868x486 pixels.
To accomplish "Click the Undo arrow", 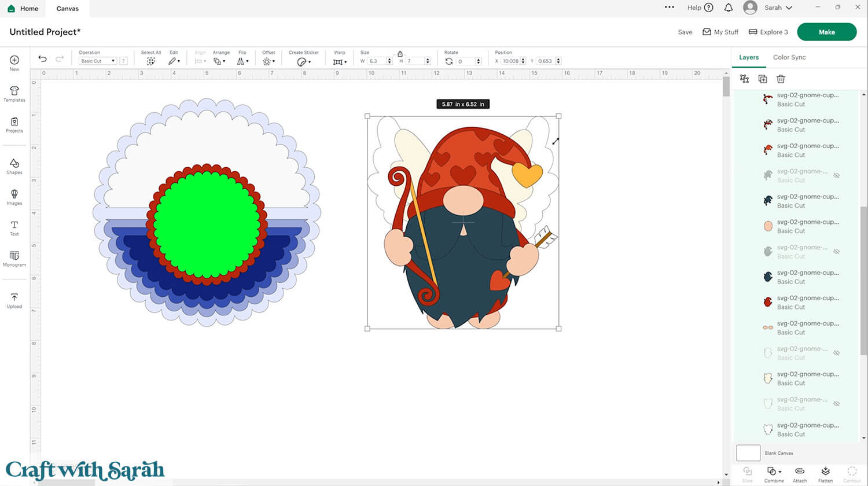I will click(42, 59).
